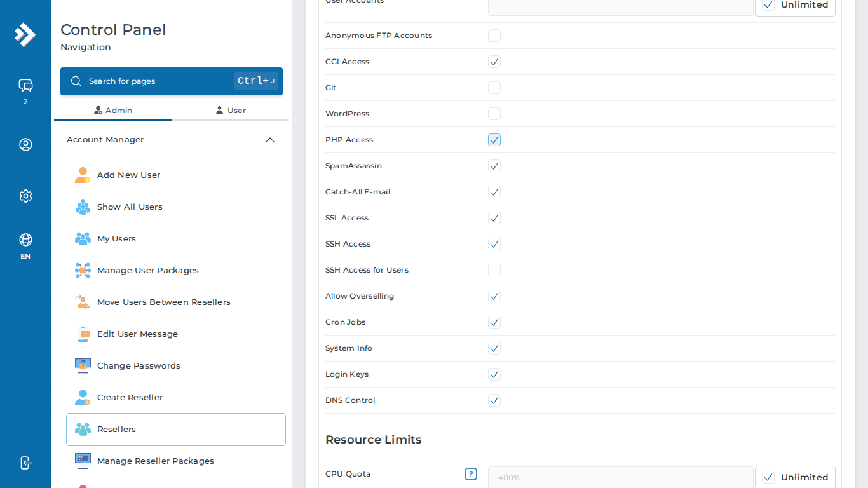
Task: Open the settings gear icon
Action: click(25, 196)
